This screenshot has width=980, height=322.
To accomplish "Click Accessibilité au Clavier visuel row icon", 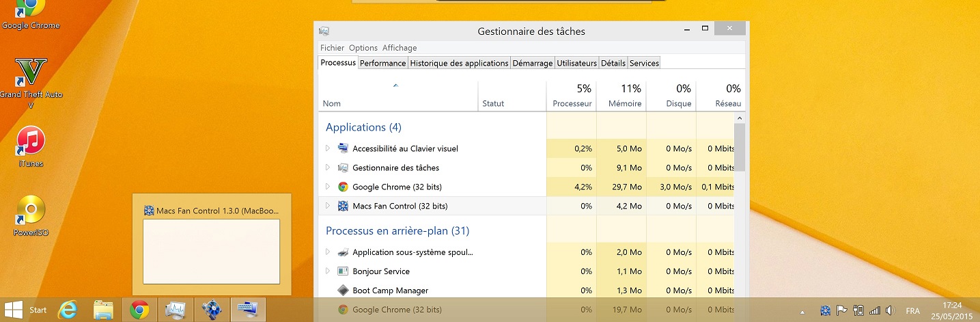I will coord(343,148).
